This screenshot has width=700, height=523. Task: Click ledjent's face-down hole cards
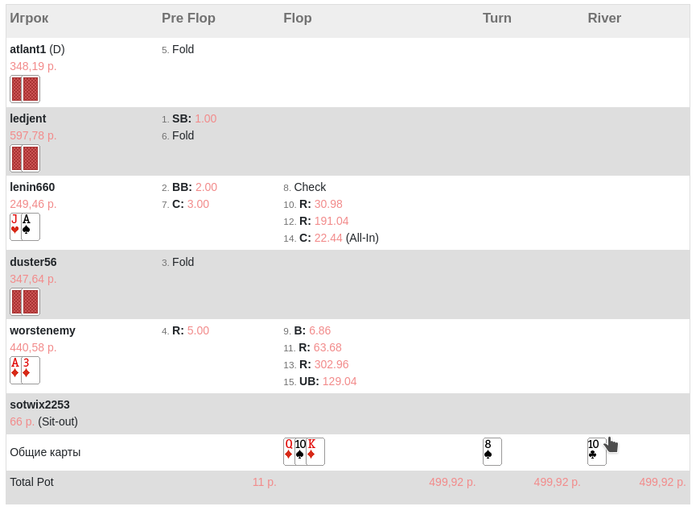(x=25, y=158)
